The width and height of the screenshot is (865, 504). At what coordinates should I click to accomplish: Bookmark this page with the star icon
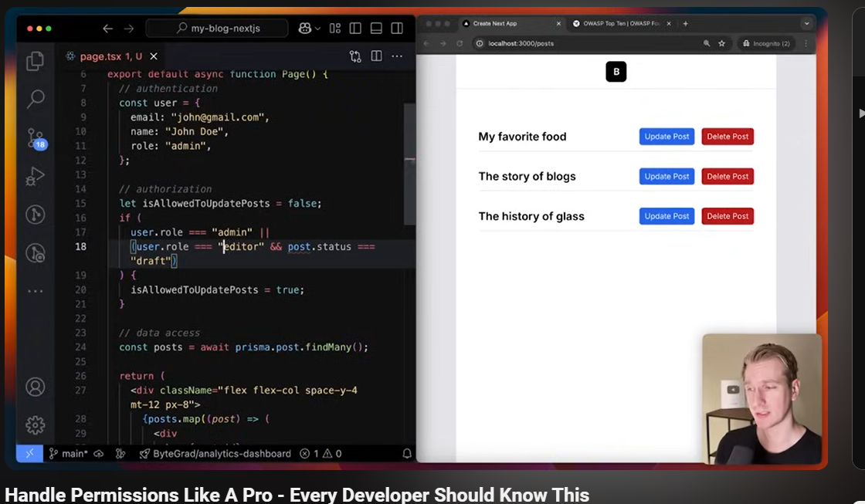point(722,44)
